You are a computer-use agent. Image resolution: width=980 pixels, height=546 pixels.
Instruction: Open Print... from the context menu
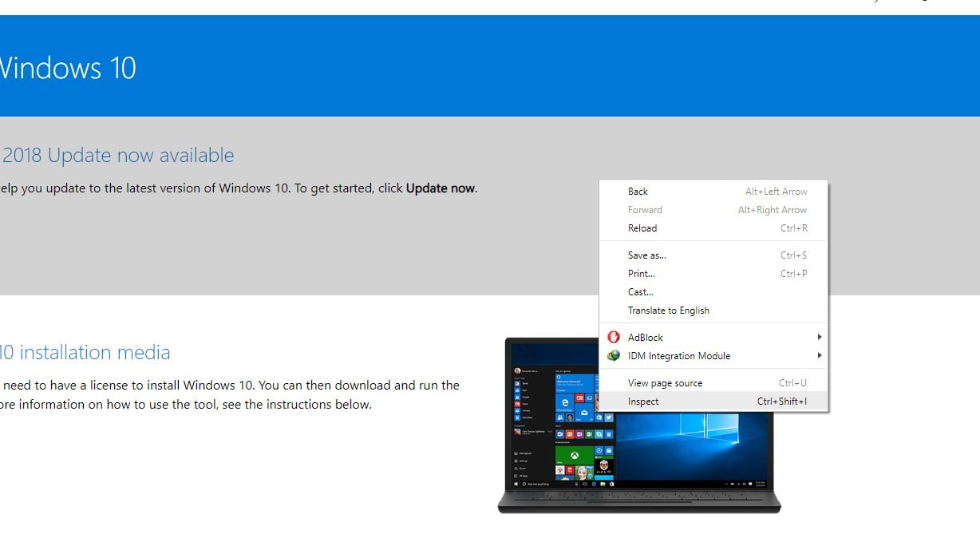tap(713, 274)
